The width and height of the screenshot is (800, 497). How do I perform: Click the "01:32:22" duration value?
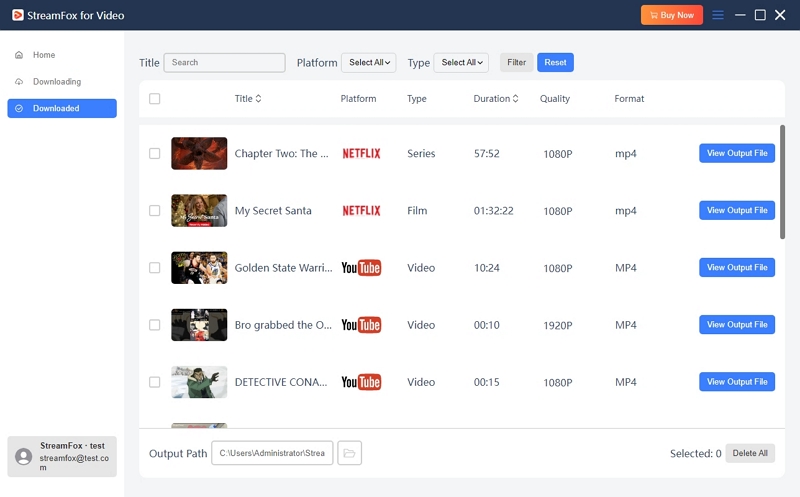(493, 211)
